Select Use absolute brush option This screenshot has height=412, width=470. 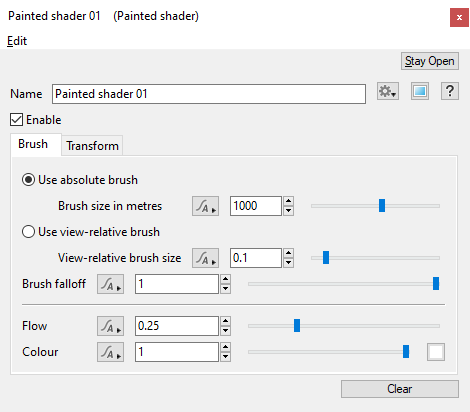click(x=28, y=180)
